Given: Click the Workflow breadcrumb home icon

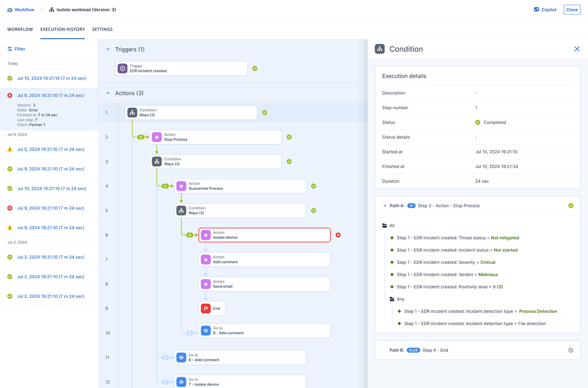Looking at the screenshot, I should 10,10.
